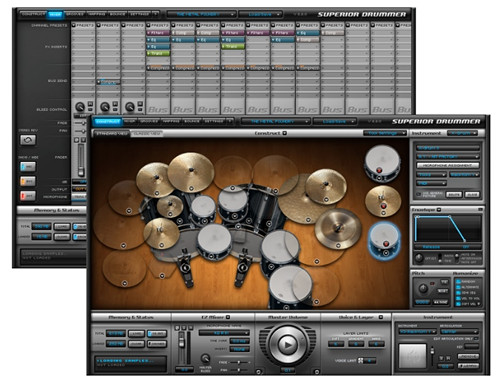
Task: Toggle the first Humanize checkbox (Random)
Action: click(x=458, y=282)
